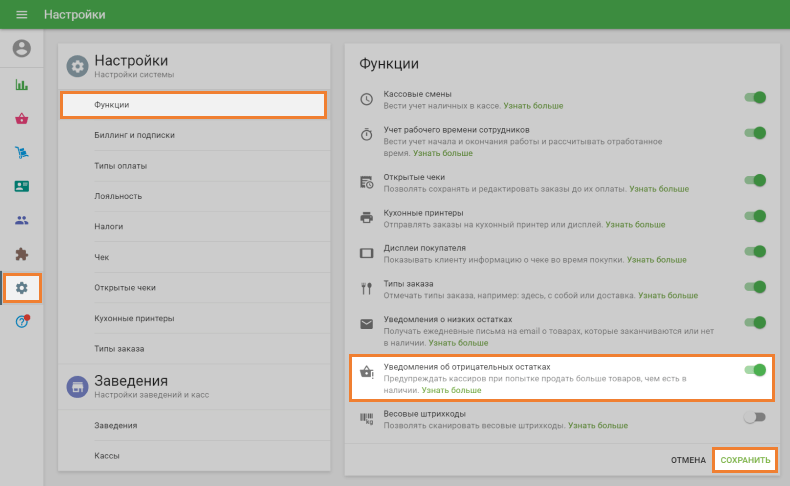Toggle off Кухонные принтеры feature switch

pyautogui.click(x=755, y=216)
